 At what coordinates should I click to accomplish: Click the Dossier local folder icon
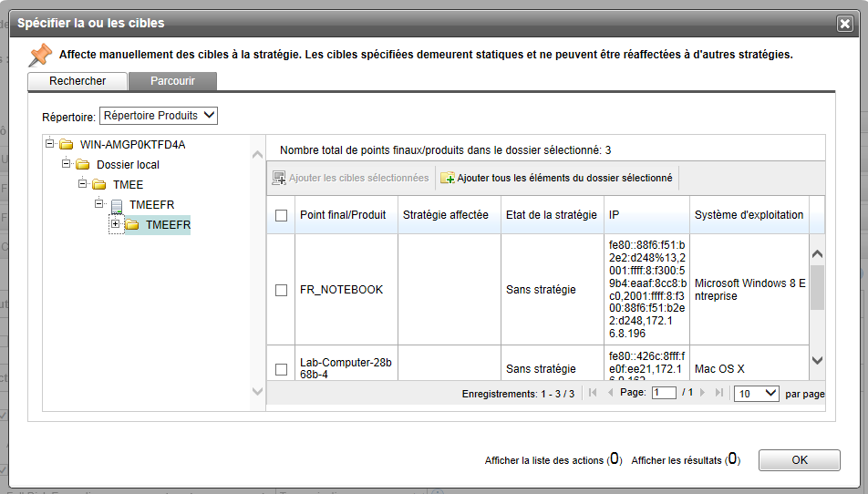(x=82, y=165)
